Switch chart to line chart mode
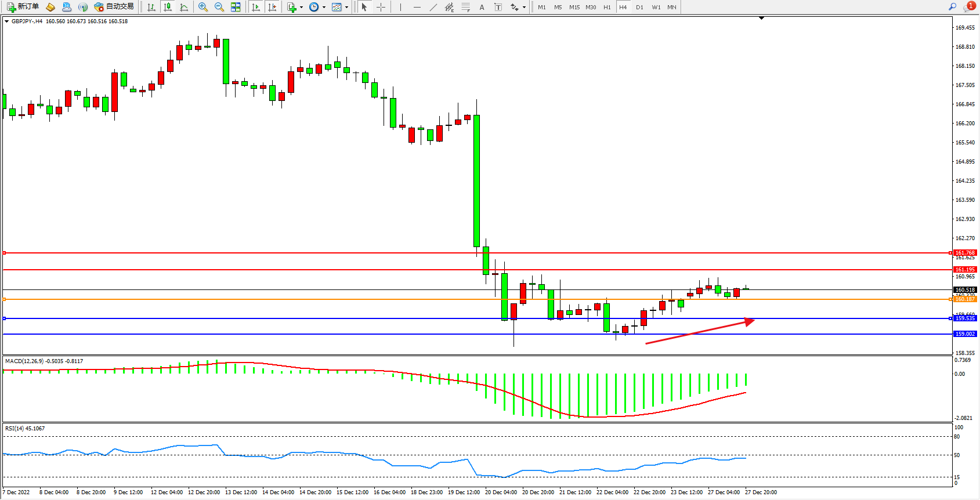The width and height of the screenshot is (980, 500). pyautogui.click(x=184, y=7)
